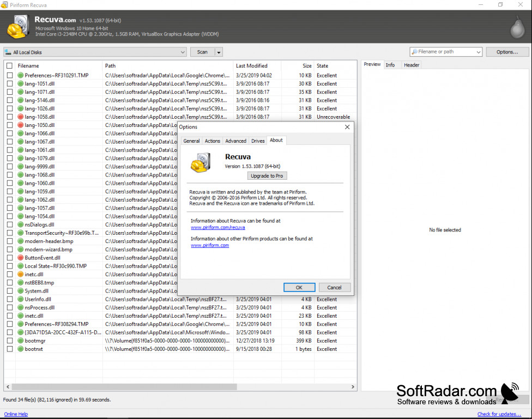Check the box for ButtonEvent.dll
The image size is (532, 419).
coord(9,258)
